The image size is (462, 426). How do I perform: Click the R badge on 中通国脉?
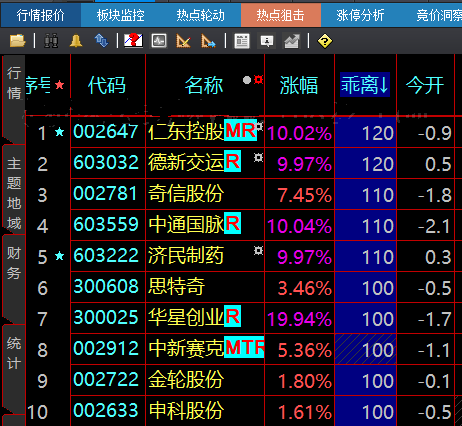point(232,223)
